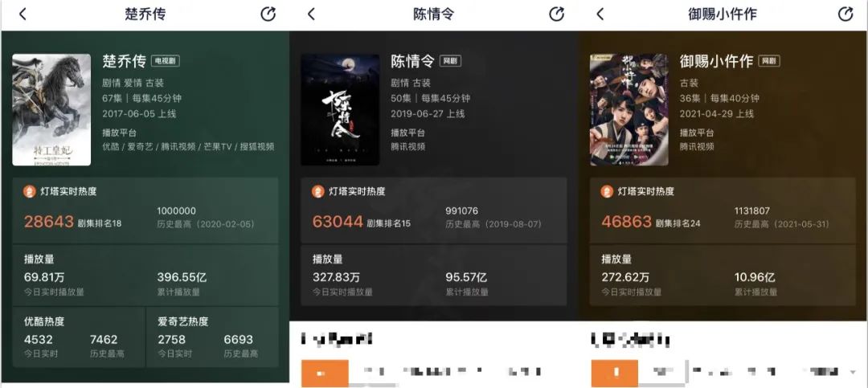Tap share icon on 楚乔传 header
868x388 pixels.
[x=268, y=14]
